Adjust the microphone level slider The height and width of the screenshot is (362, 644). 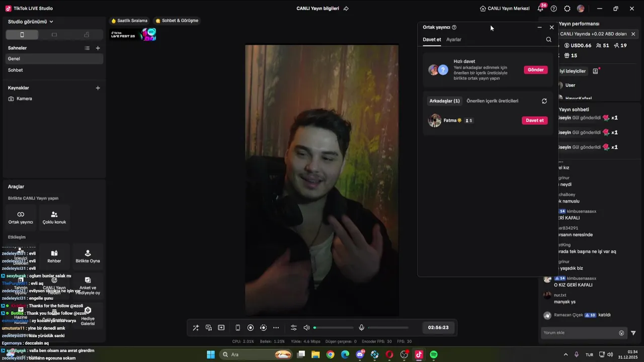(388, 328)
